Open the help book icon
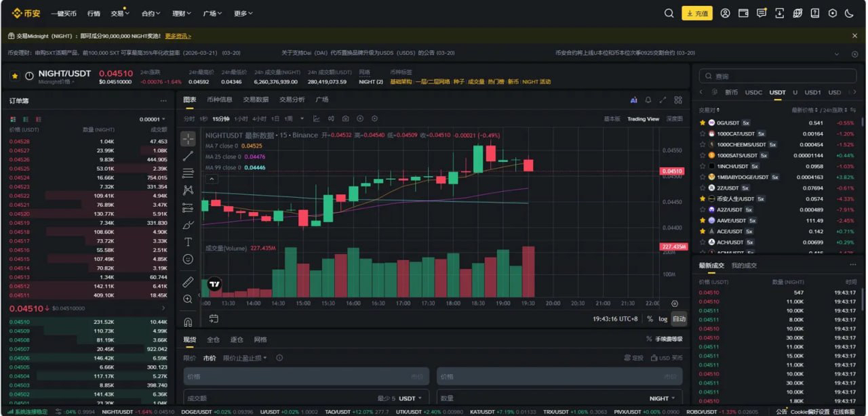868x416 pixels. point(815,13)
